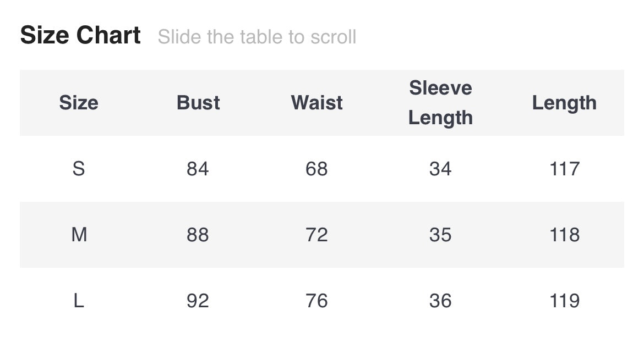Click length value 119 for size L
Screen dimensions: 644x343
[564, 301]
